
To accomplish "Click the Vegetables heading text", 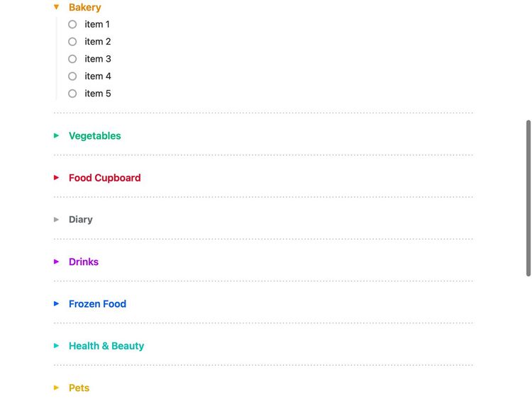I will [x=95, y=135].
